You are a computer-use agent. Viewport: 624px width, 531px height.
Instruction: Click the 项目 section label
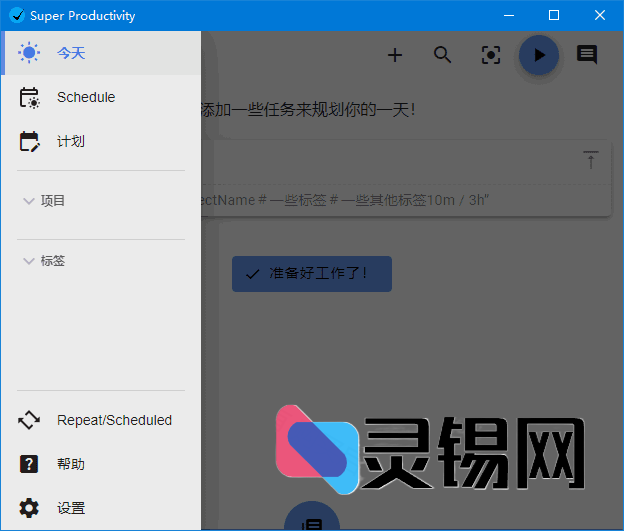pyautogui.click(x=53, y=201)
